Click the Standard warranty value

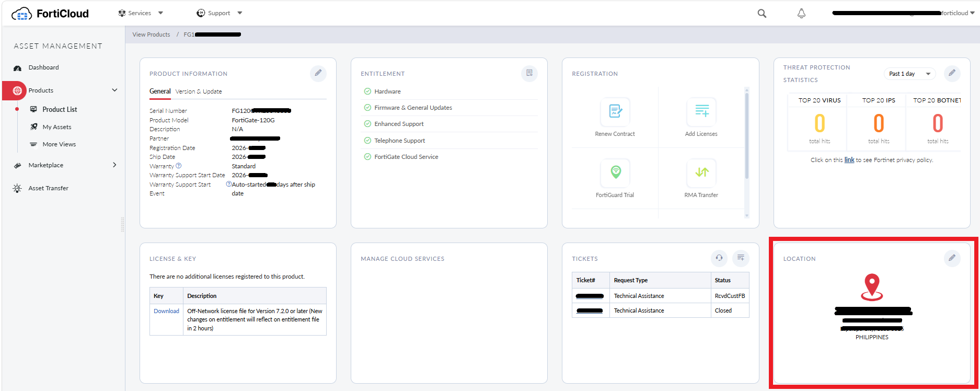pos(244,166)
